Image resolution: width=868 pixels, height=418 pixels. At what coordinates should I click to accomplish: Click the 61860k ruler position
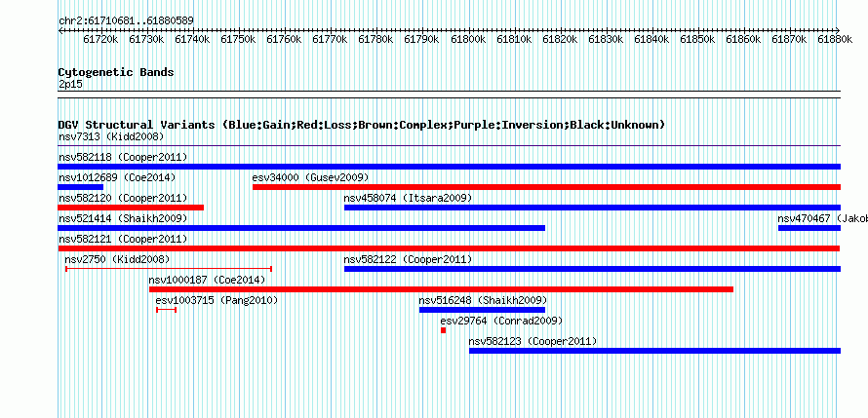click(743, 39)
